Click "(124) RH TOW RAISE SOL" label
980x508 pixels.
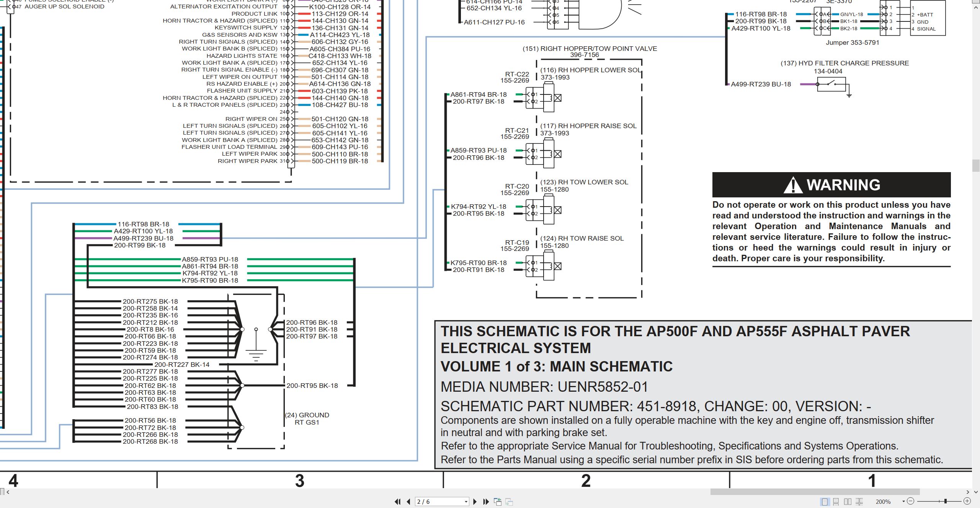[582, 238]
